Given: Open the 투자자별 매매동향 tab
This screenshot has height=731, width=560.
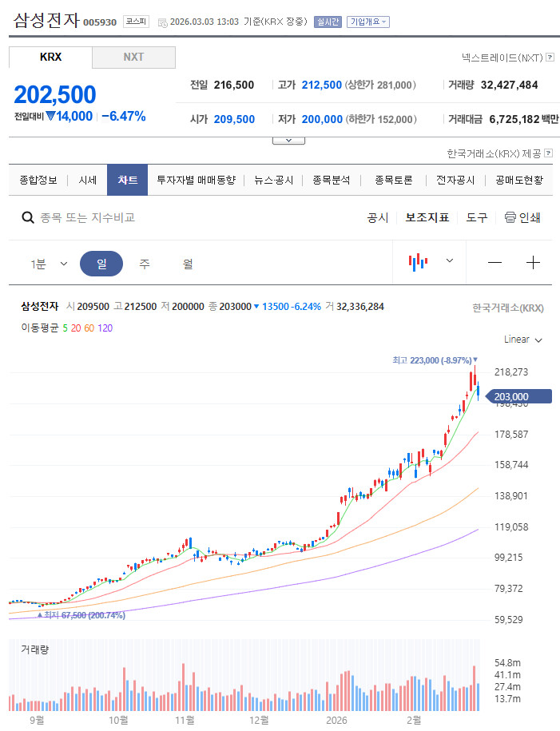Looking at the screenshot, I should tap(197, 180).
